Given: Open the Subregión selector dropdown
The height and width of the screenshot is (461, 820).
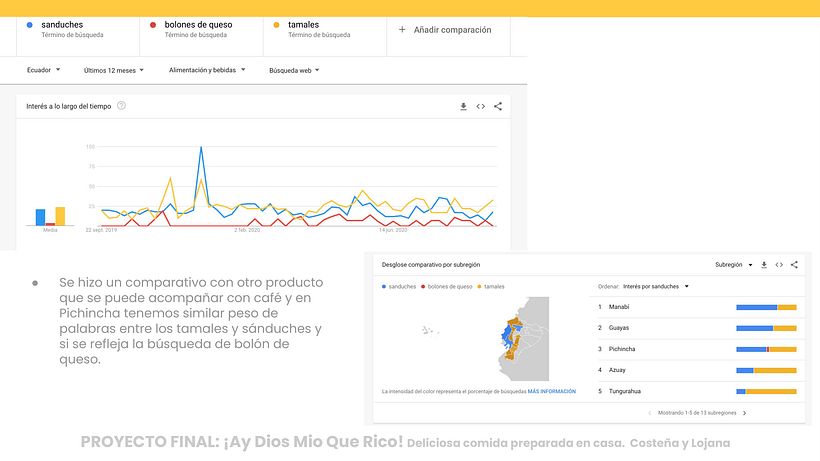Looking at the screenshot, I should tap(733, 265).
